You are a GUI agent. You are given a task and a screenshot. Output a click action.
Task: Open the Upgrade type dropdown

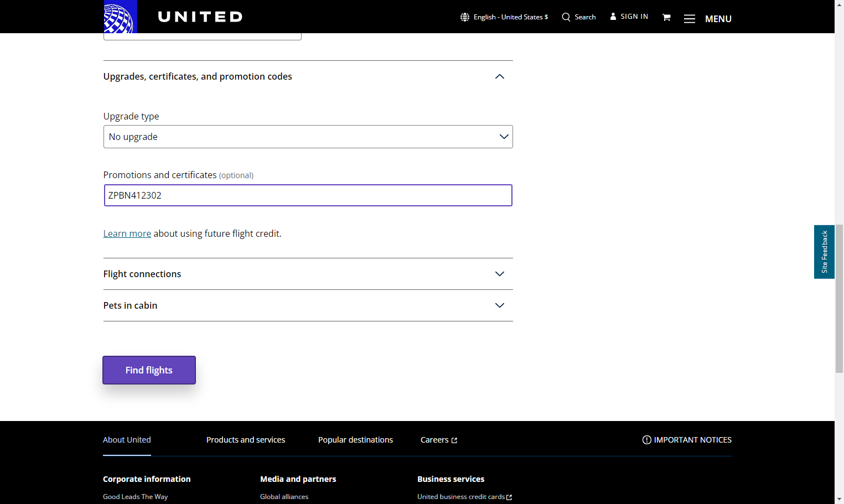308,137
